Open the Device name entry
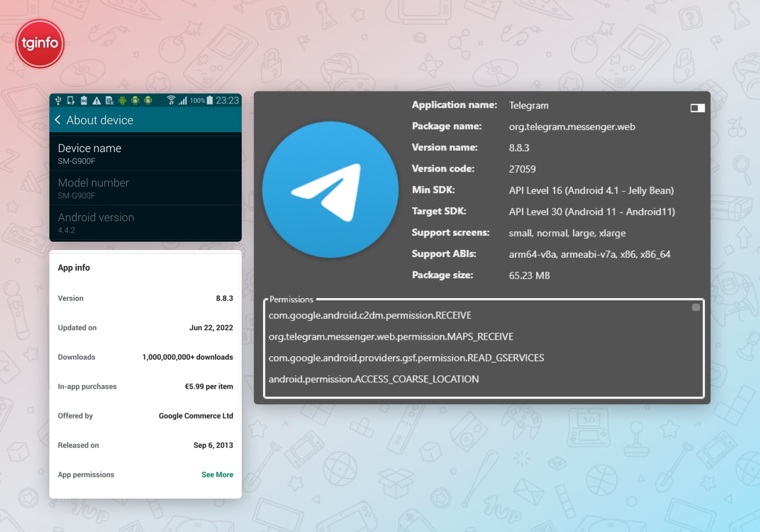760x532 pixels. pos(145,153)
